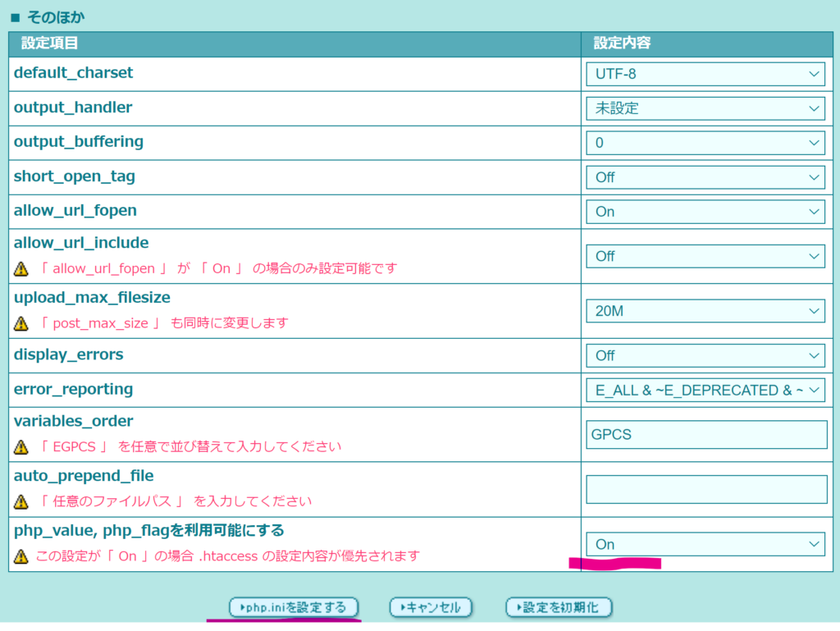
Task: Click the empty auto_prepend_file input field
Action: [705, 489]
